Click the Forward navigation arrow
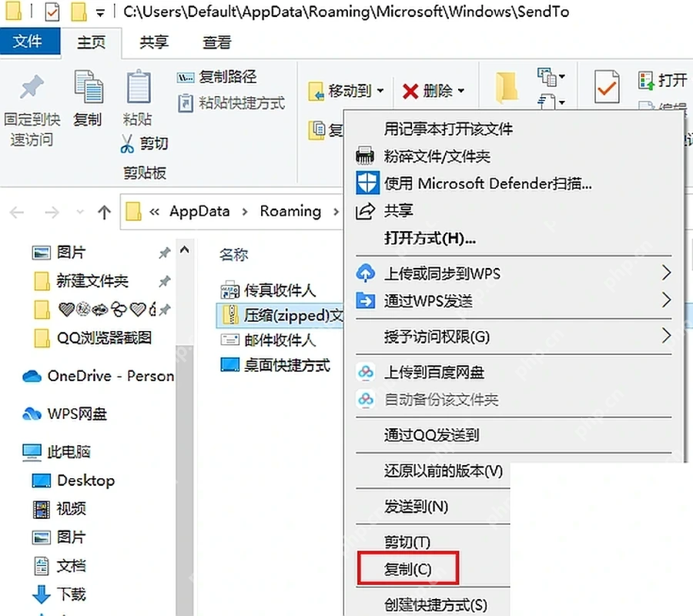This screenshot has height=616, width=693. tap(52, 213)
